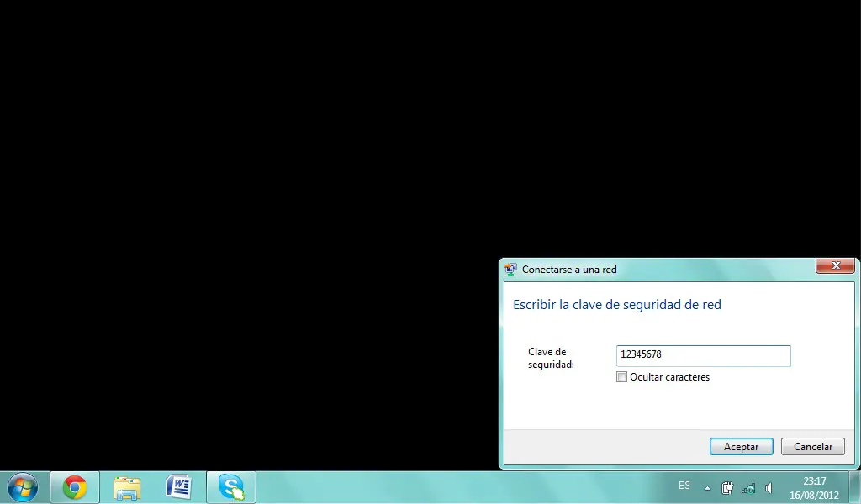Open the clock and date flyout
The height and width of the screenshot is (504, 861).
(814, 487)
